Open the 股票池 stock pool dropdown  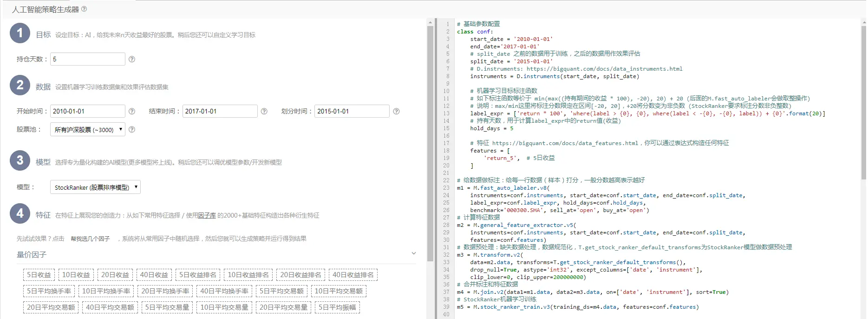(x=88, y=130)
